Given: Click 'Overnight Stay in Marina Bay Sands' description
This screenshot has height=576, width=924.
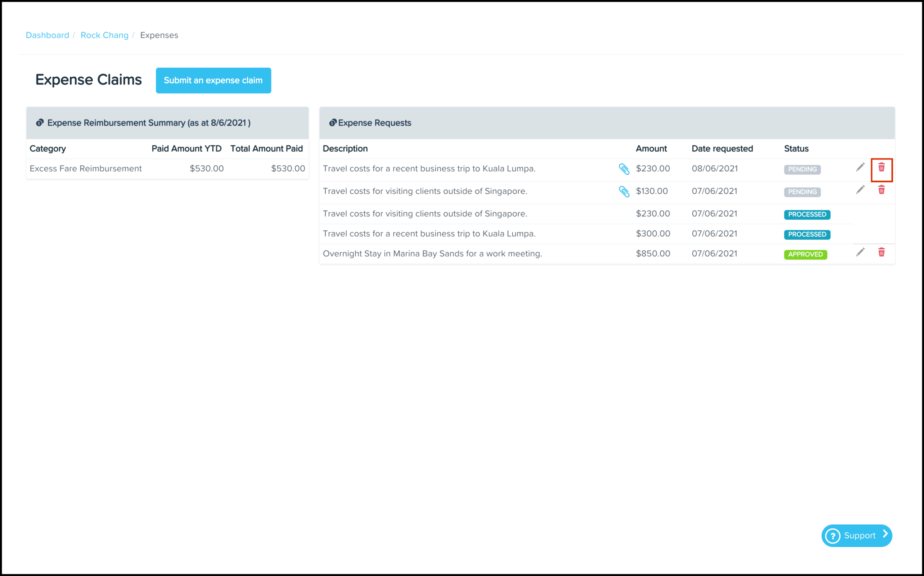Looking at the screenshot, I should tap(432, 254).
